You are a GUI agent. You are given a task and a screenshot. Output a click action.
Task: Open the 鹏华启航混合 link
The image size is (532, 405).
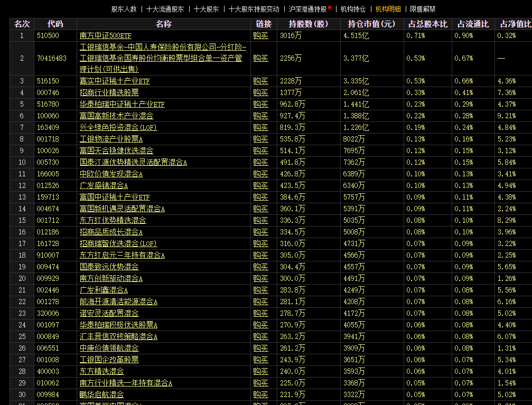tap(102, 394)
